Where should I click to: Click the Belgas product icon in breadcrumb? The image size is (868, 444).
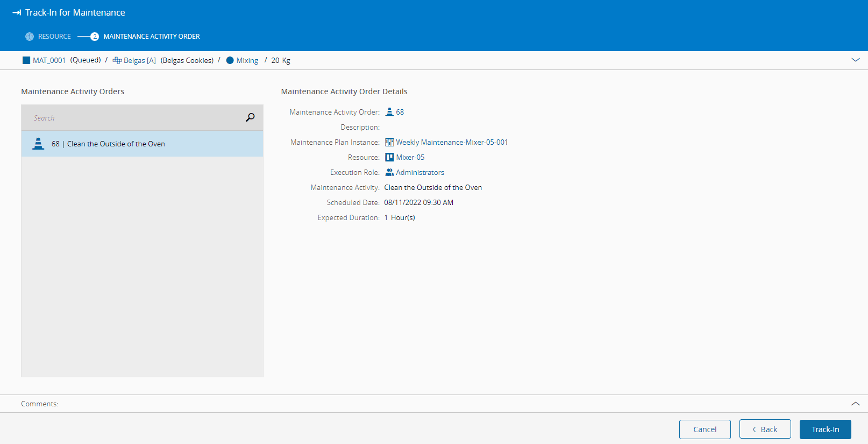click(x=117, y=60)
